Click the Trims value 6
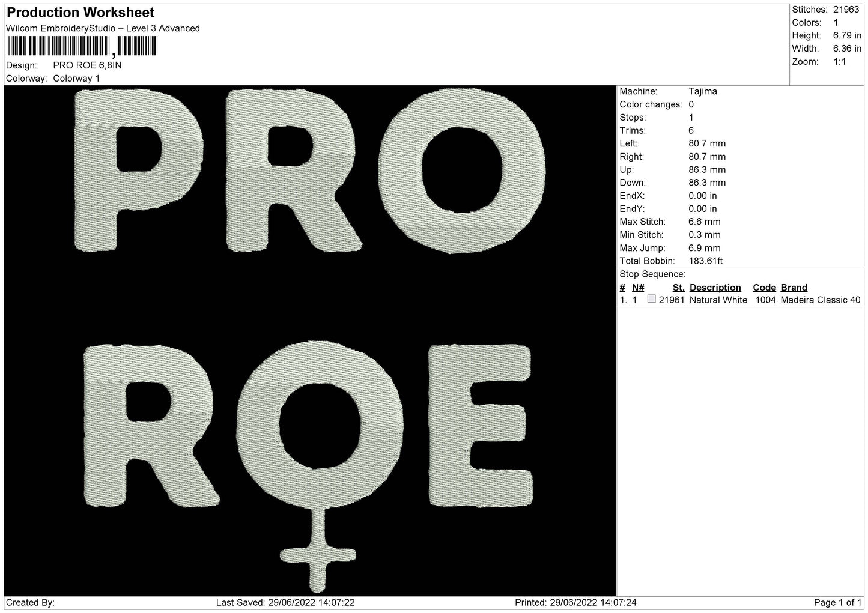Image resolution: width=868 pixels, height=613 pixels. point(691,131)
